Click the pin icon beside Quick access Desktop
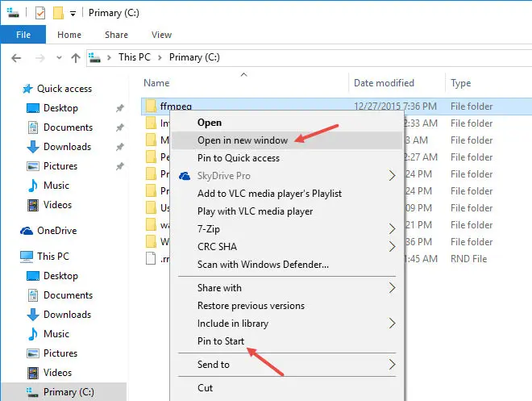The image size is (532, 401). pyautogui.click(x=120, y=108)
